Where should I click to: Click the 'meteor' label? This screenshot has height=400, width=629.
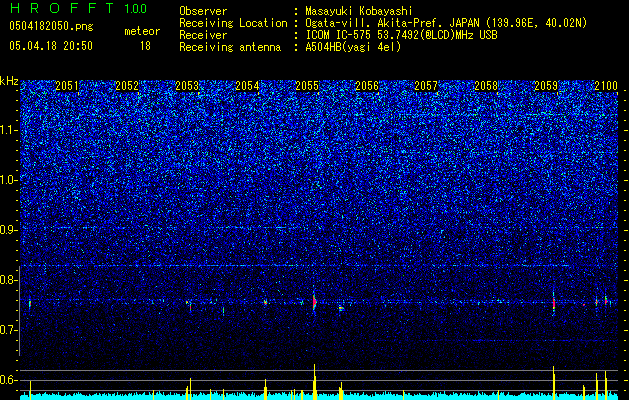[x=142, y=31]
